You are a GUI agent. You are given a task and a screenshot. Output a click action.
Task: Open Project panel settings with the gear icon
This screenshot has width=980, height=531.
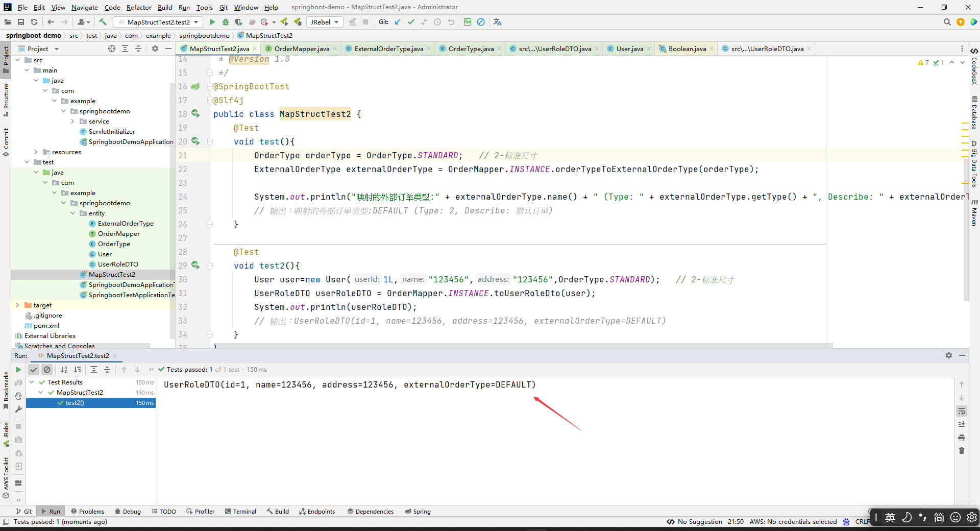pyautogui.click(x=155, y=49)
